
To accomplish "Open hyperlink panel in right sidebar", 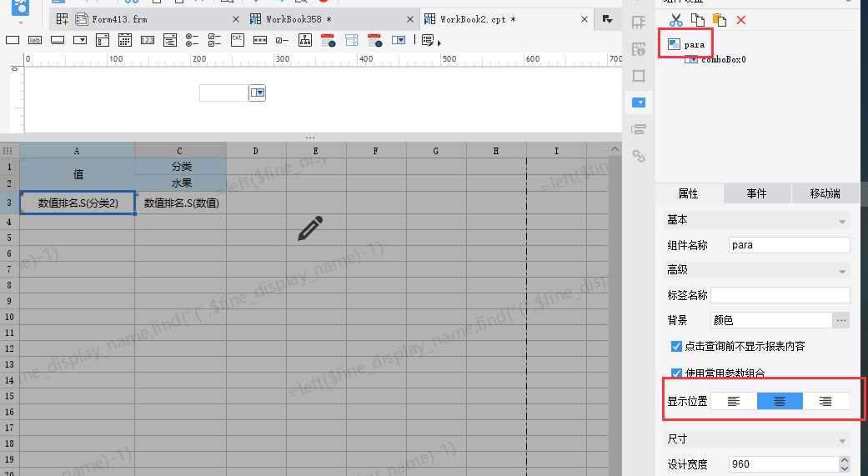I will point(639,156).
